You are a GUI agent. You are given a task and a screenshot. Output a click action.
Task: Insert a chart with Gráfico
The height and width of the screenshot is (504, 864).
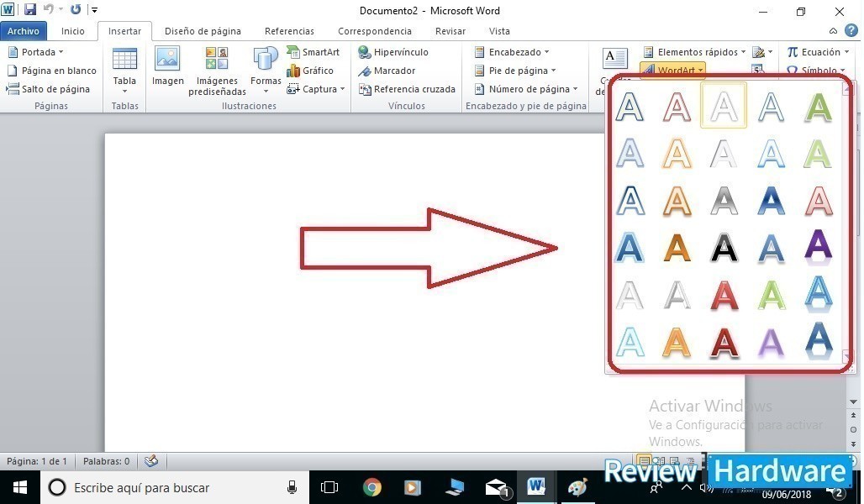pos(310,71)
